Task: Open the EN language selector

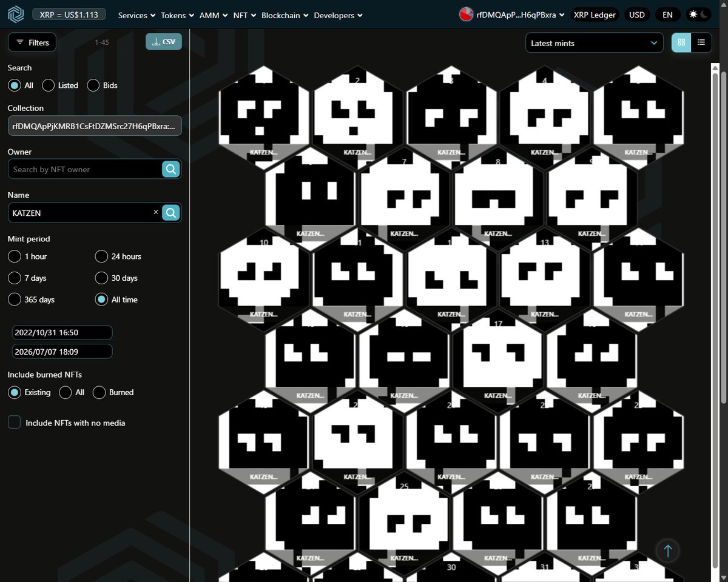Action: (667, 15)
